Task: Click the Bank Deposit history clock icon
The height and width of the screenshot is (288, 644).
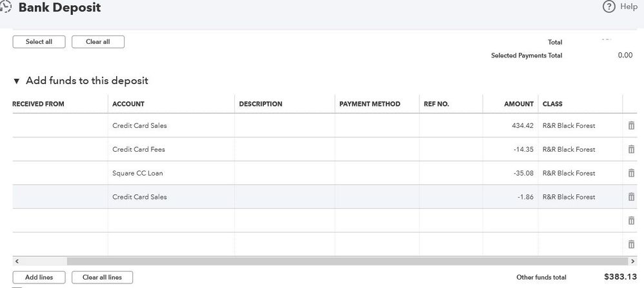Action: pos(6,8)
